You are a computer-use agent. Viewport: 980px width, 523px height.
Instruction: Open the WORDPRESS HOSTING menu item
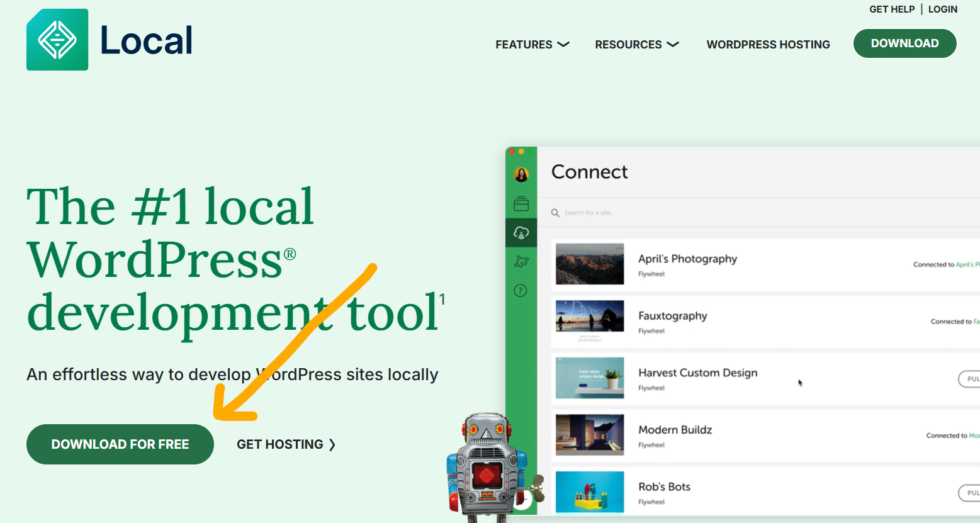768,44
